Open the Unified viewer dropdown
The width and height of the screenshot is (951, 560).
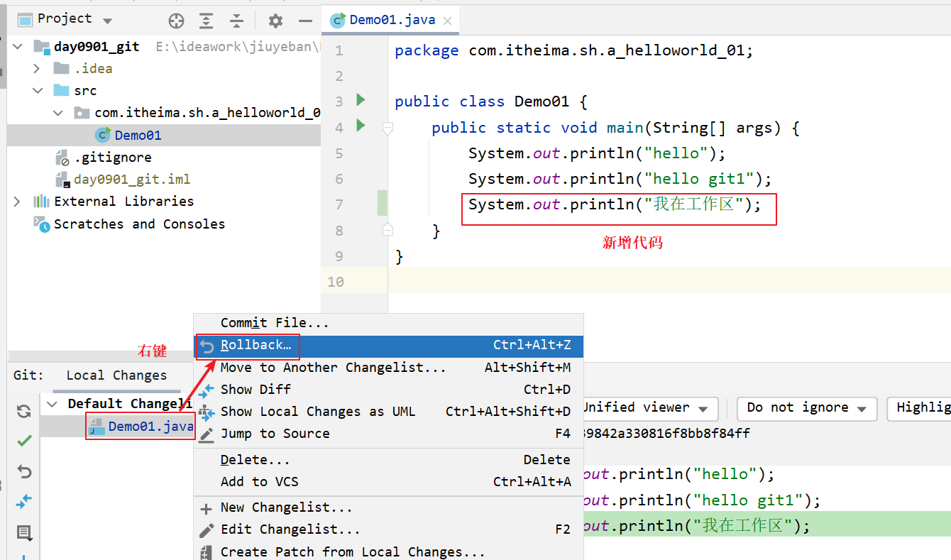tap(645, 408)
